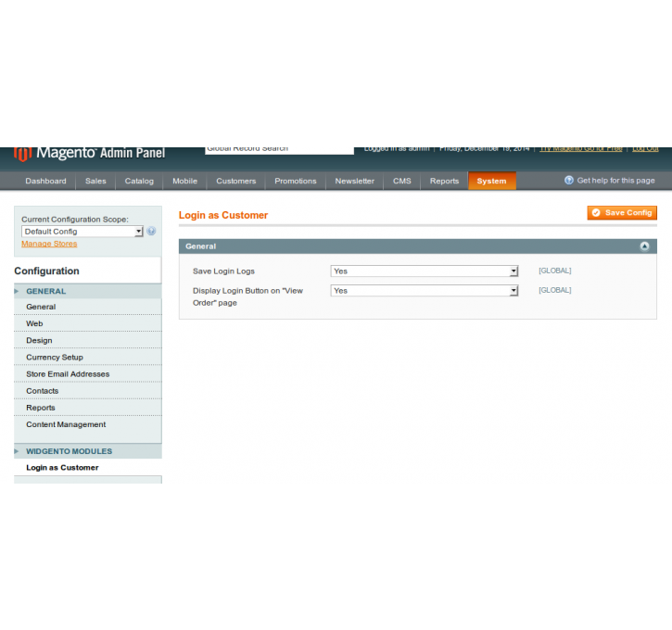Open the Dashboard menu
Screen dimensions: 672x630
pyautogui.click(x=45, y=181)
